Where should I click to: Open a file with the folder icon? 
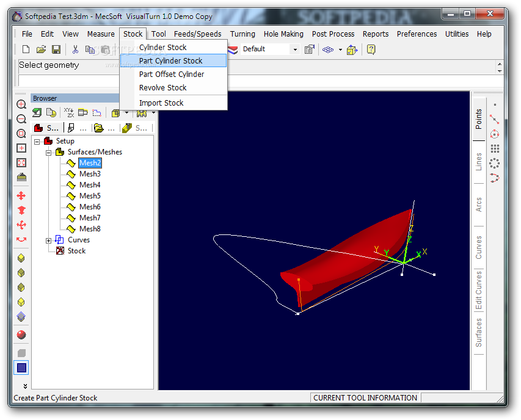point(41,49)
